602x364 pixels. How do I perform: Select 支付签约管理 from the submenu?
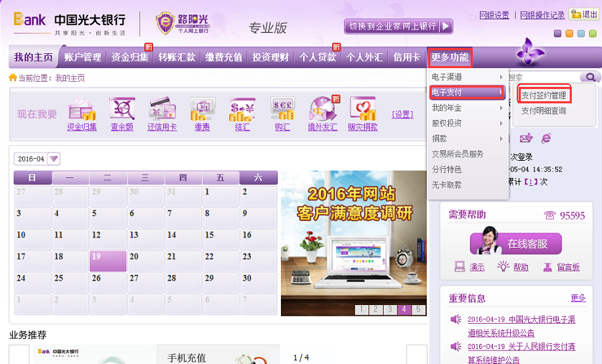(544, 95)
